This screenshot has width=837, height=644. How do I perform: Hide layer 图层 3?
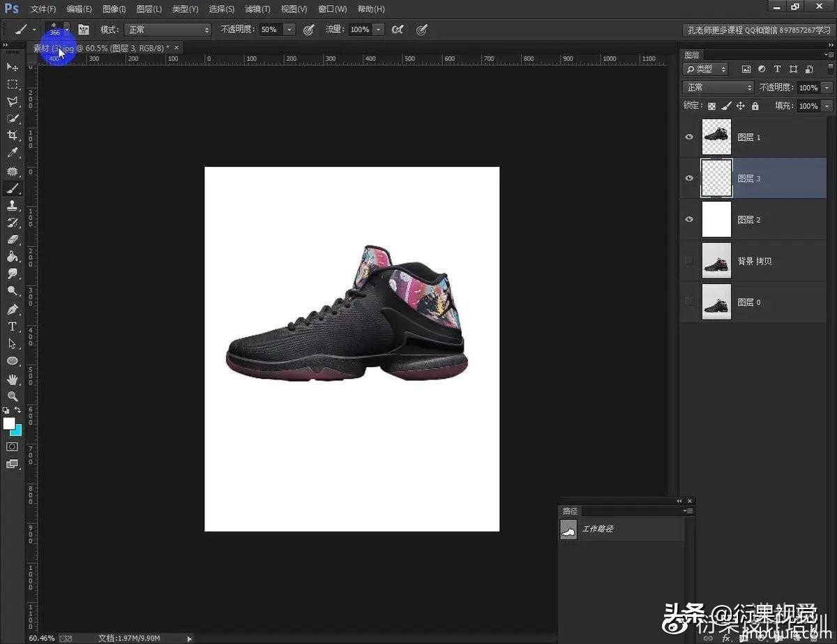coord(689,178)
